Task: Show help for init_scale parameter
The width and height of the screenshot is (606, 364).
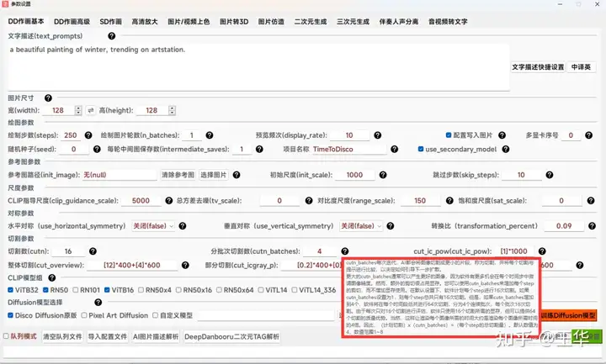Action: coord(383,175)
